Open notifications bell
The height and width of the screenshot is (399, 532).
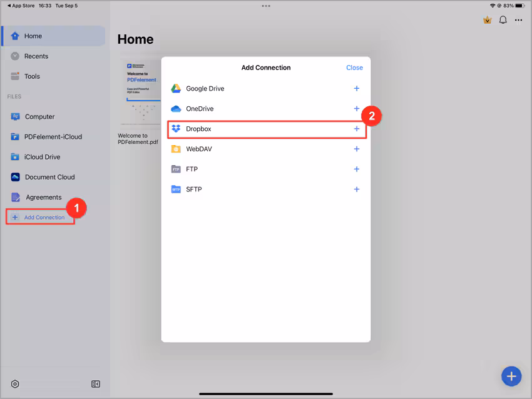pos(503,20)
